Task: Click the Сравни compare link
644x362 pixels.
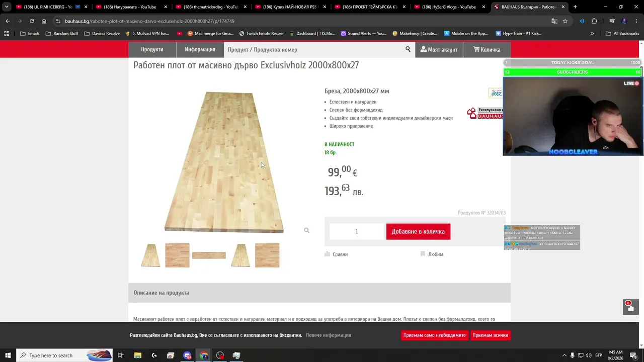Action: tap(336, 254)
